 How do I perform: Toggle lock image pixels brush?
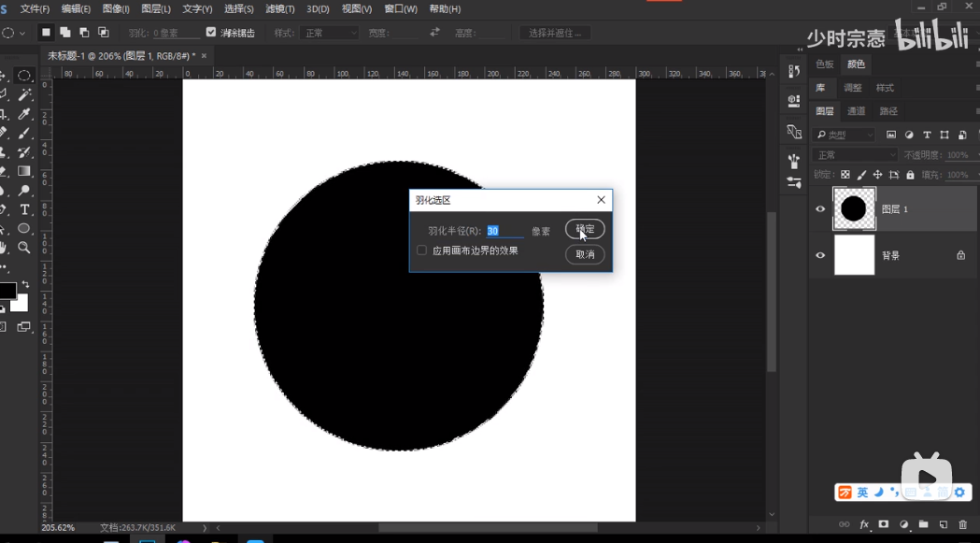(x=861, y=175)
